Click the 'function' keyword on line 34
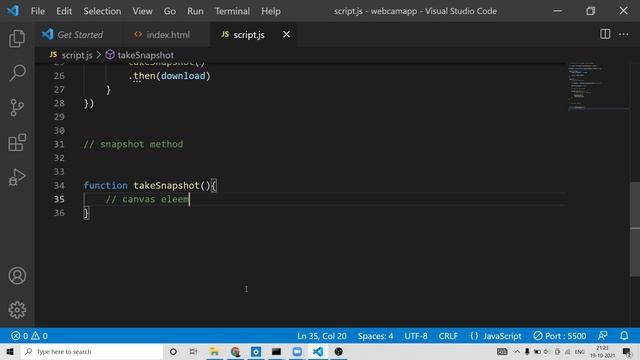This screenshot has width=640, height=360. tap(105, 185)
